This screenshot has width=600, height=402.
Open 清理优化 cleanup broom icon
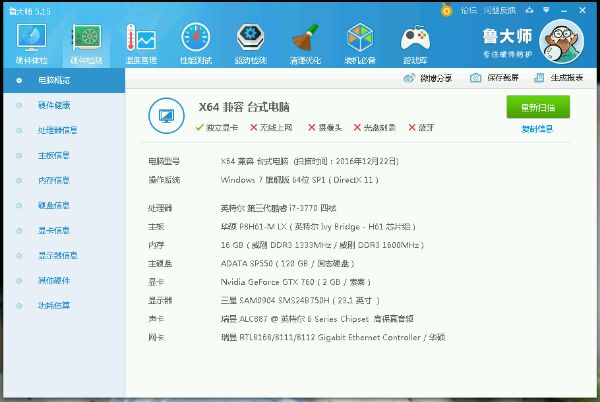305,44
